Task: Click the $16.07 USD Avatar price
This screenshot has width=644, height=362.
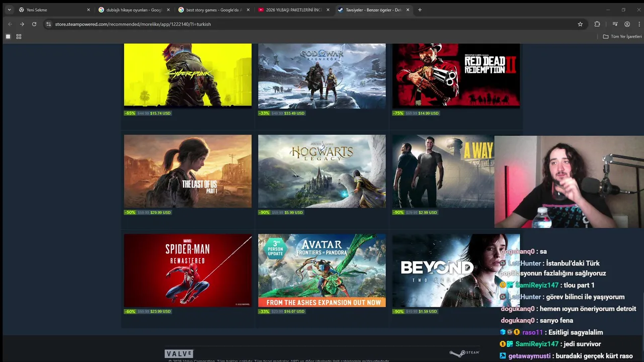Action: pyautogui.click(x=294, y=311)
